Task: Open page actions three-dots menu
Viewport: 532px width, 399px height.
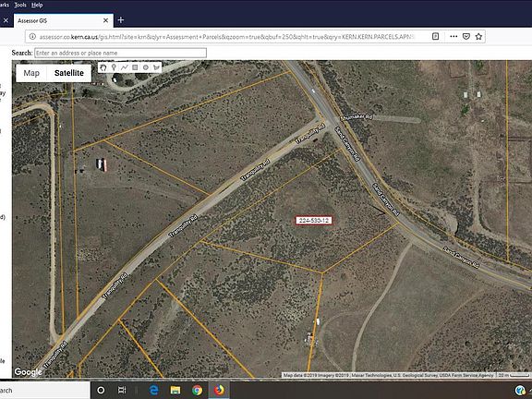Action: click(453, 36)
